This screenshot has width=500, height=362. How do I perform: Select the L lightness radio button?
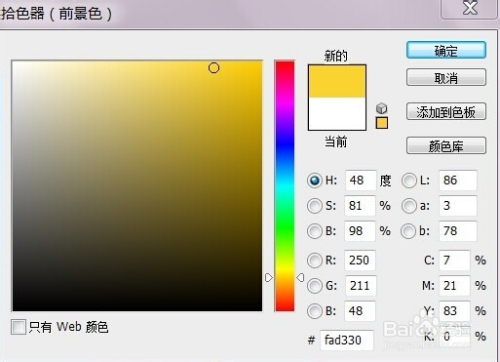(x=409, y=181)
